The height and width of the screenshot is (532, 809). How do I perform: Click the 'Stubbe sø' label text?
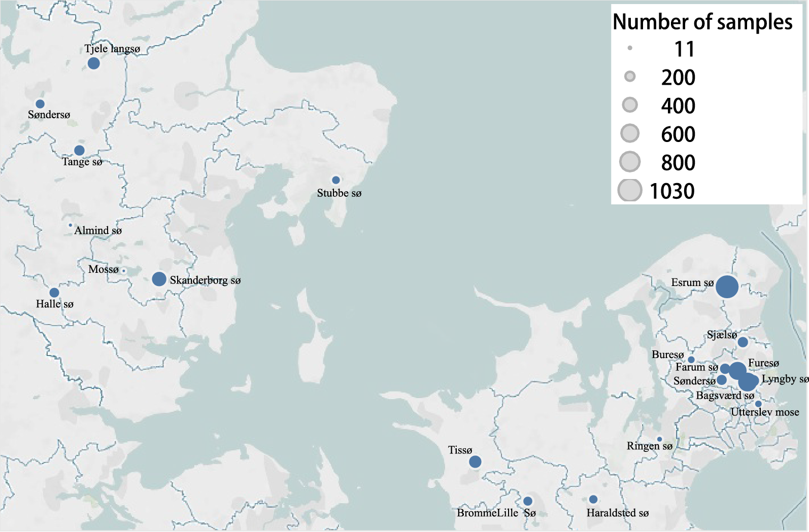[x=339, y=193]
